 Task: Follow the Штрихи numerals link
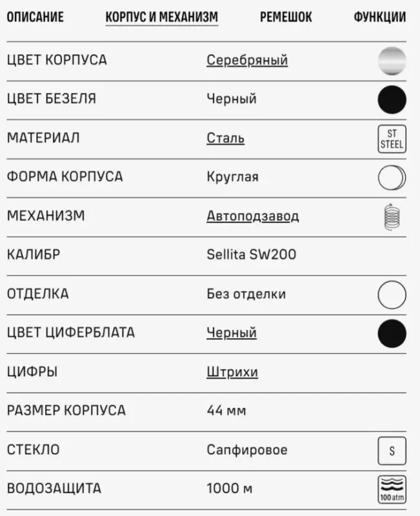tap(233, 372)
